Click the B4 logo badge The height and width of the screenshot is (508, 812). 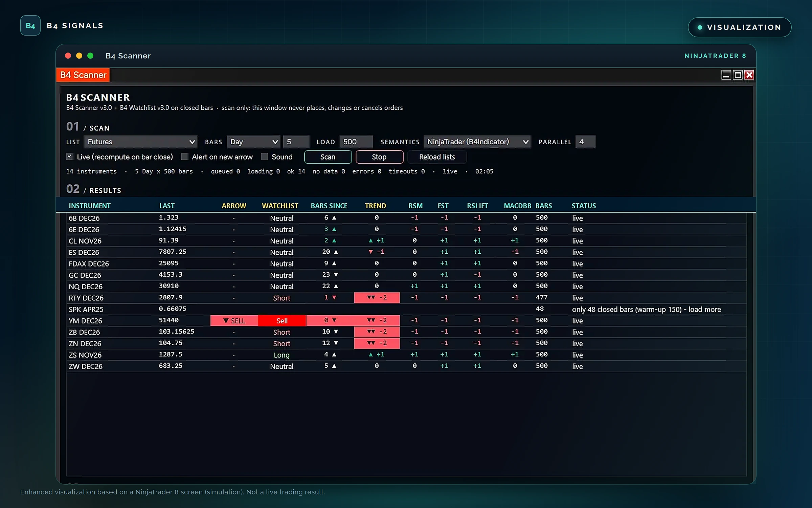point(30,25)
